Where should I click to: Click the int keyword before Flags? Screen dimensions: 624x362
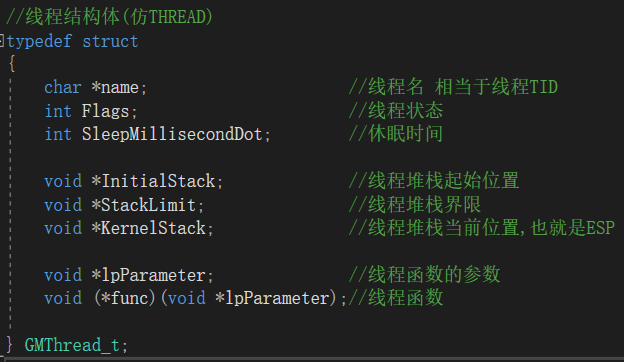(58, 111)
